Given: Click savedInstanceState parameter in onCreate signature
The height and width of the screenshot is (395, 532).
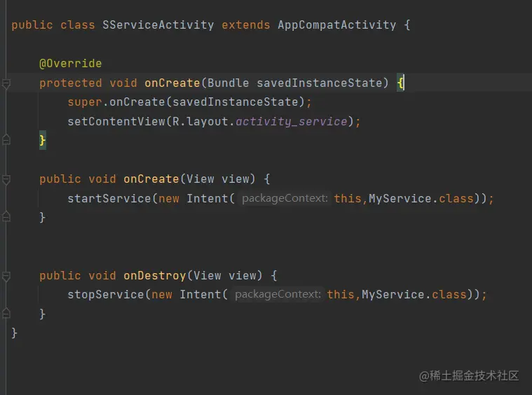Looking at the screenshot, I should pos(319,83).
